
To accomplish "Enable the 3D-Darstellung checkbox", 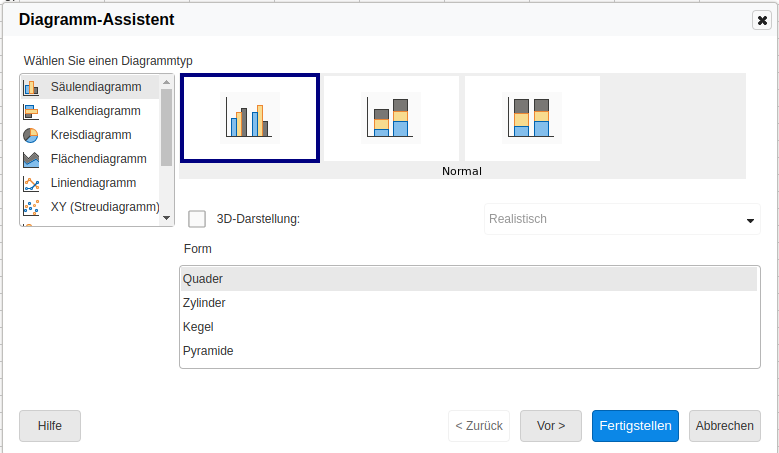I will click(197, 219).
